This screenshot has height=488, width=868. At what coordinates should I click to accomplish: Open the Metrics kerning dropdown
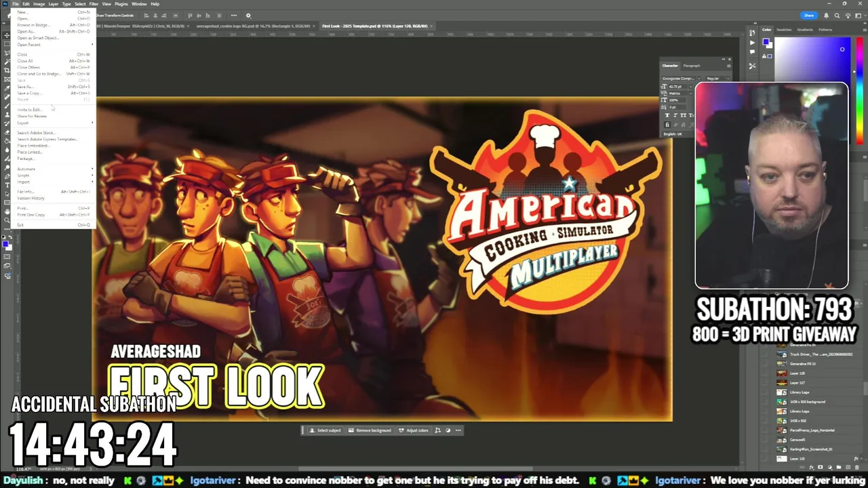[691, 94]
